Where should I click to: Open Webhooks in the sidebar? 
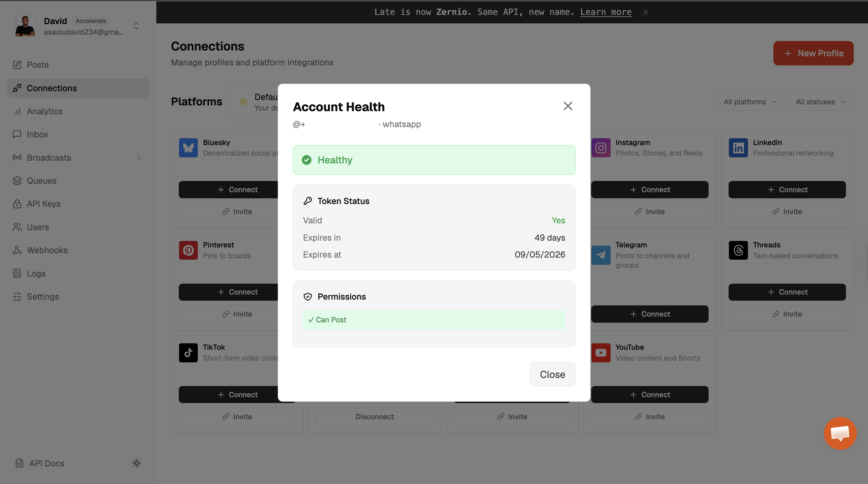47,250
